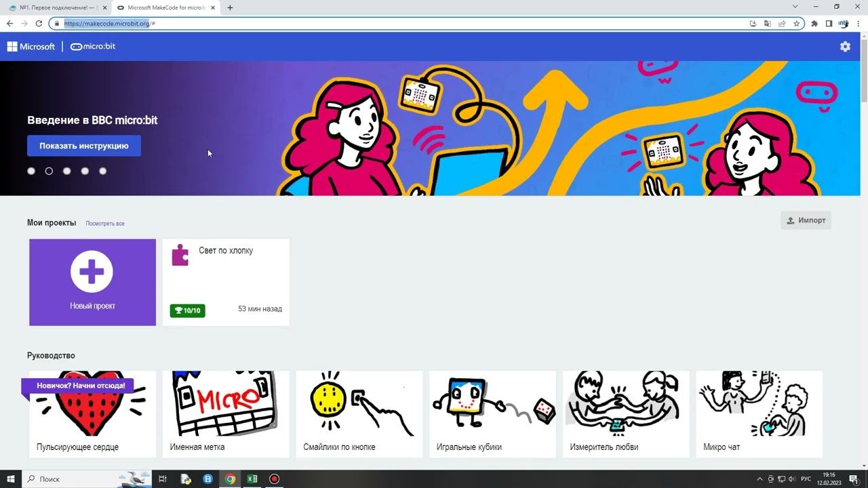
Task: Click the Мои проекты heading
Action: click(52, 222)
